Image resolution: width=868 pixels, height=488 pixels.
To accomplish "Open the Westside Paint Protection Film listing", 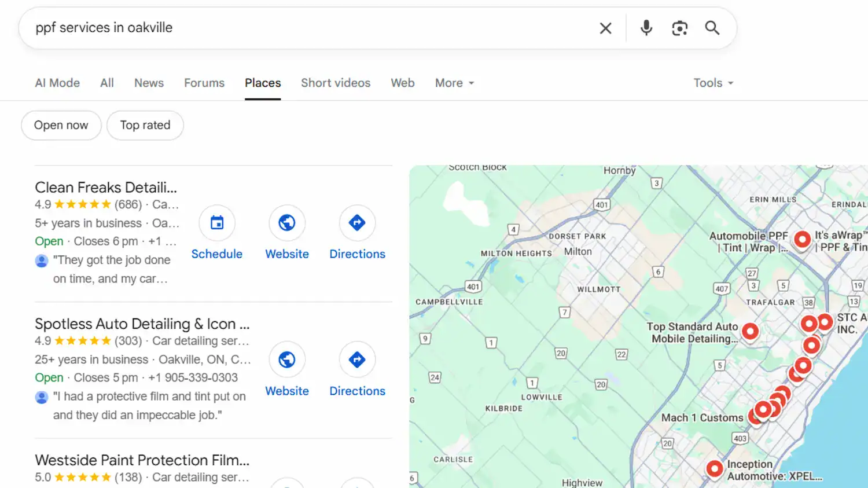I will click(142, 460).
